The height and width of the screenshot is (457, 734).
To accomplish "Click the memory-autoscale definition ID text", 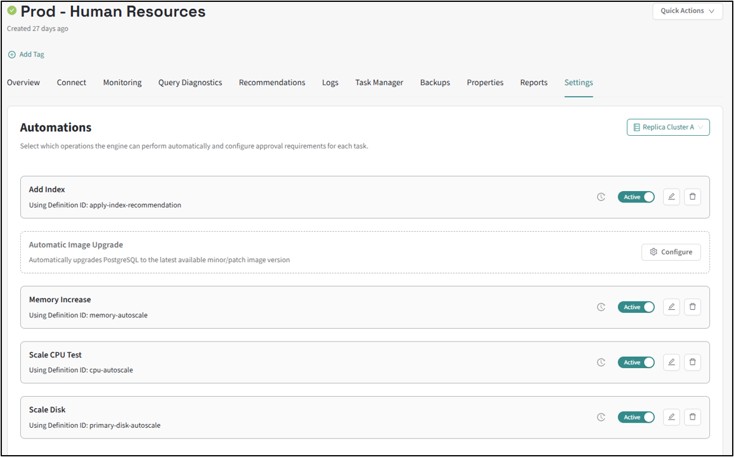I will click(x=118, y=315).
